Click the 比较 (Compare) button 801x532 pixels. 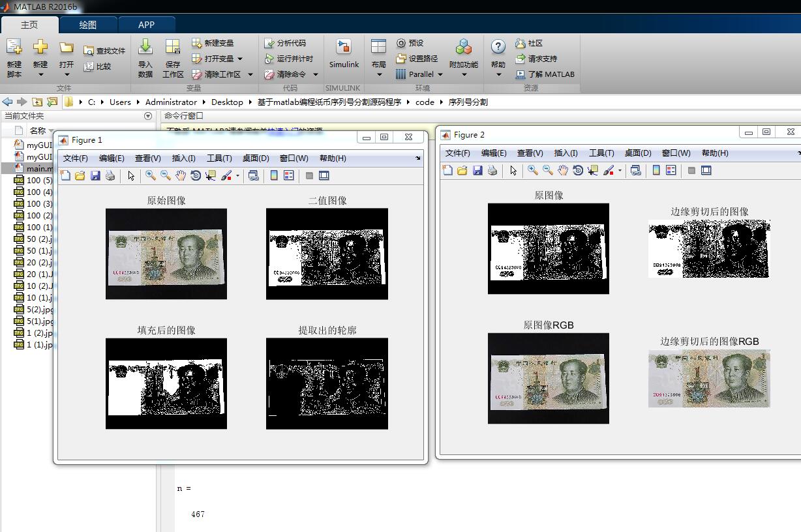click(98, 66)
